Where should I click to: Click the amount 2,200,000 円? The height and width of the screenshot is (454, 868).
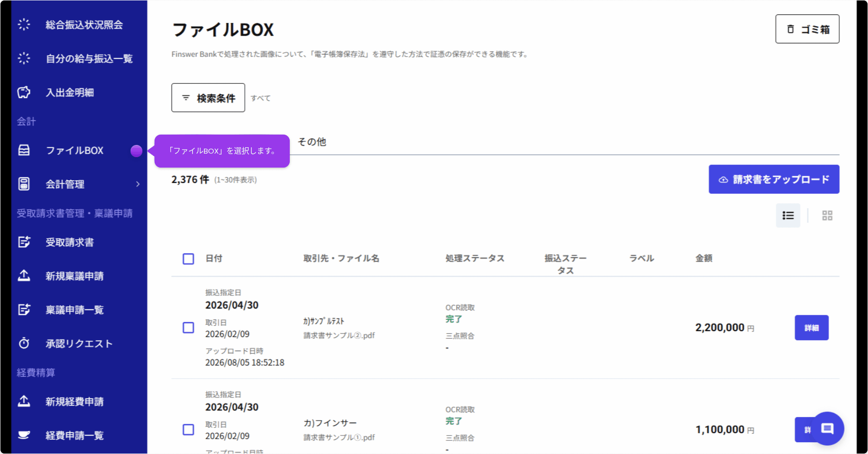pos(725,328)
